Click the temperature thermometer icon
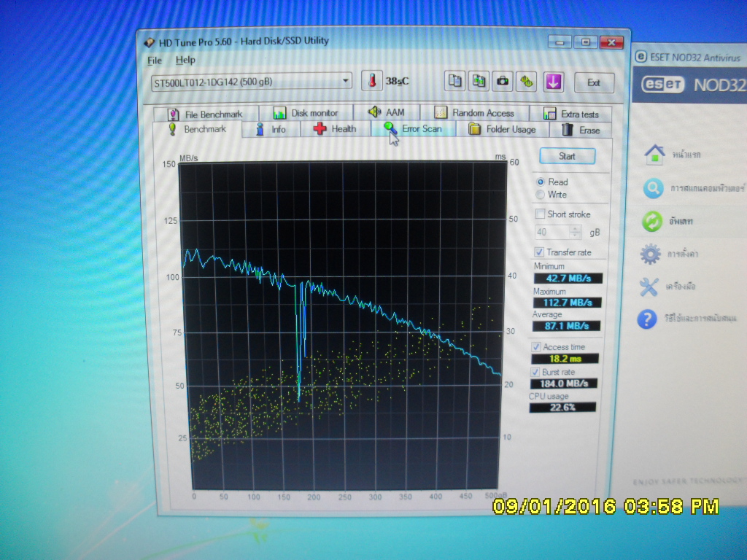The width and height of the screenshot is (747, 560). point(371,81)
